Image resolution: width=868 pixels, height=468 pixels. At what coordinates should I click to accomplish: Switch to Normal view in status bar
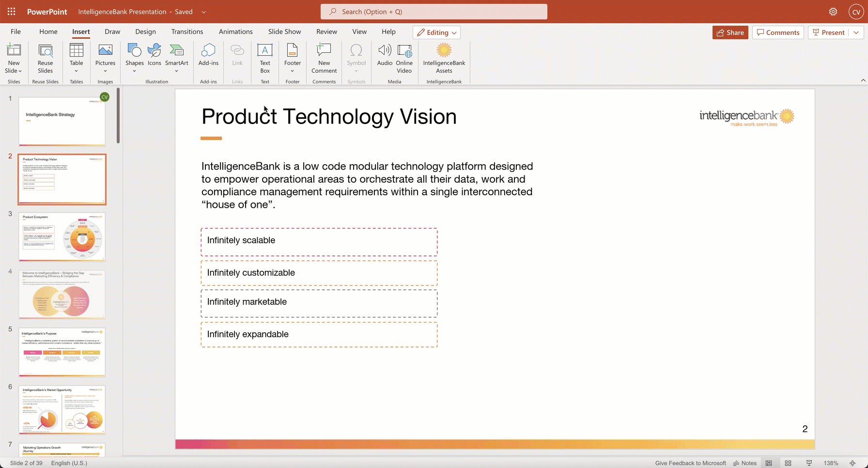[769, 463]
